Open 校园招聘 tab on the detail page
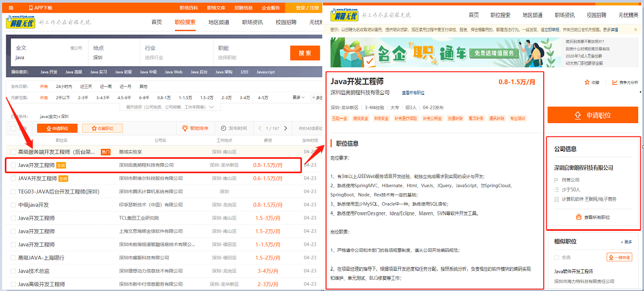This screenshot has width=644, height=291. (x=597, y=15)
